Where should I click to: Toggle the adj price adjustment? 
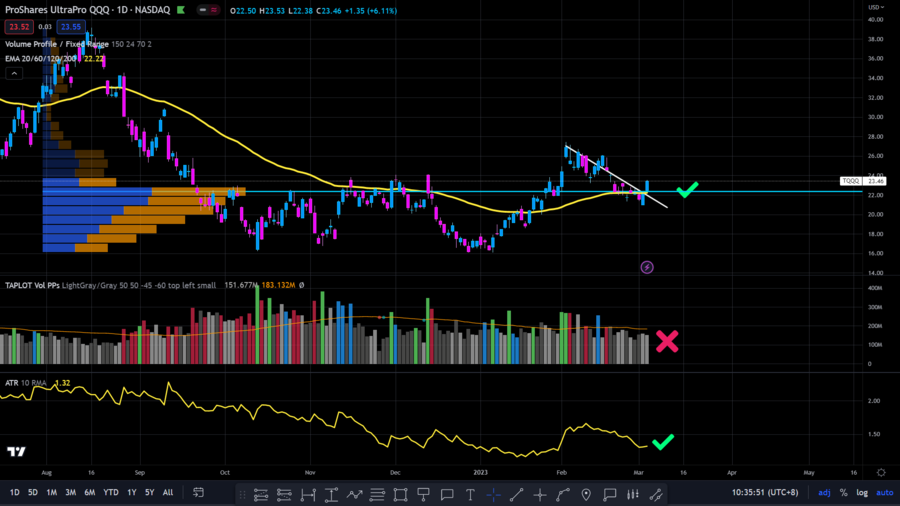(824, 492)
